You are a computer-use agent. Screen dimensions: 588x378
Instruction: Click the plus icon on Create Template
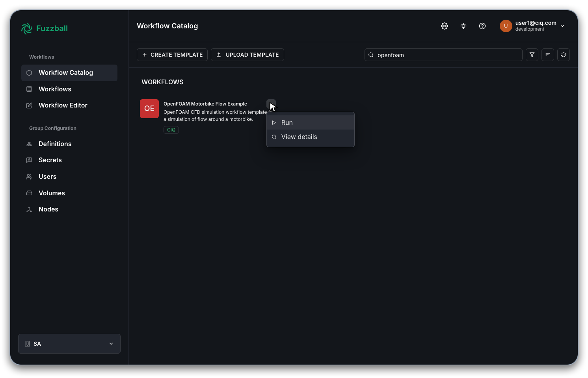pos(145,55)
